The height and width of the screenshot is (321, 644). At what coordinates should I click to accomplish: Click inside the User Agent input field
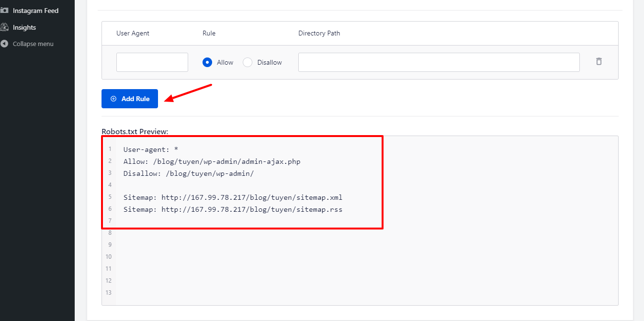click(152, 62)
